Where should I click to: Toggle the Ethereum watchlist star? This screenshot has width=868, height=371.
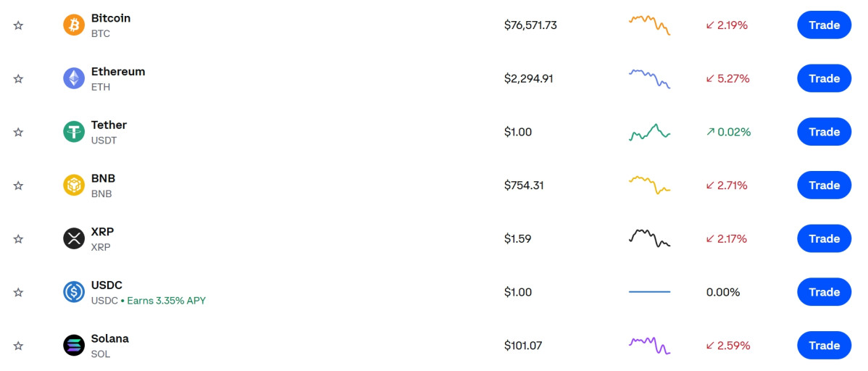[x=18, y=78]
